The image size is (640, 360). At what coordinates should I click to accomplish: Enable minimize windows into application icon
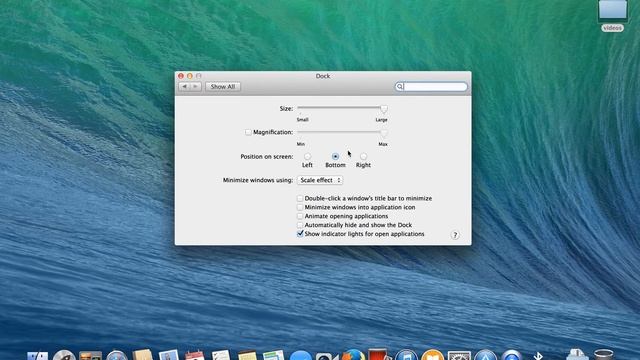pos(300,207)
